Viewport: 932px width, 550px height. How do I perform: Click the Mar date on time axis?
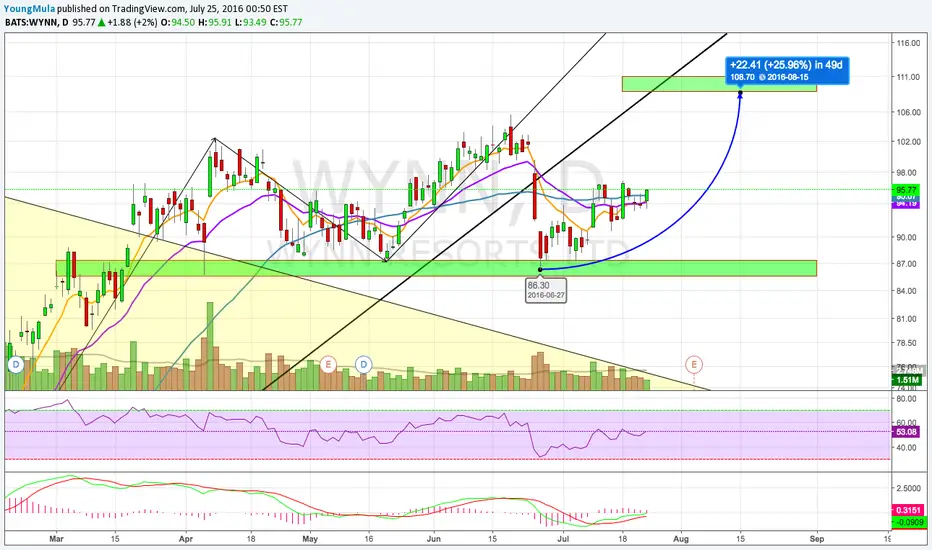click(56, 539)
